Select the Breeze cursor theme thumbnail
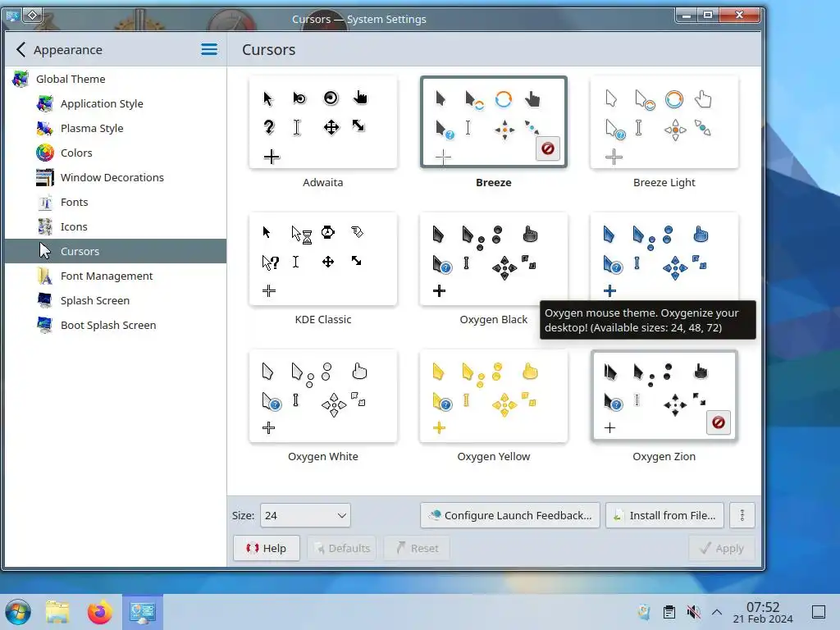This screenshot has width=840, height=630. click(493, 122)
